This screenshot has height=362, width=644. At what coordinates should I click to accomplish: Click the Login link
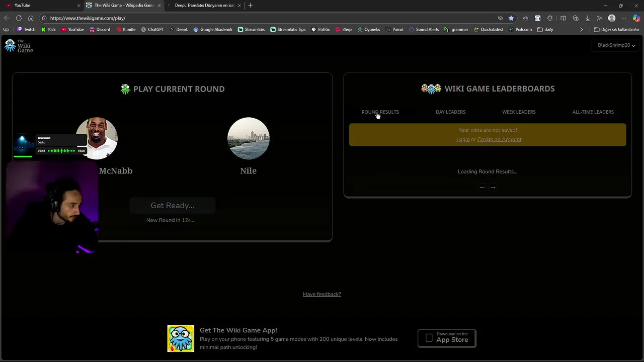coord(463,139)
